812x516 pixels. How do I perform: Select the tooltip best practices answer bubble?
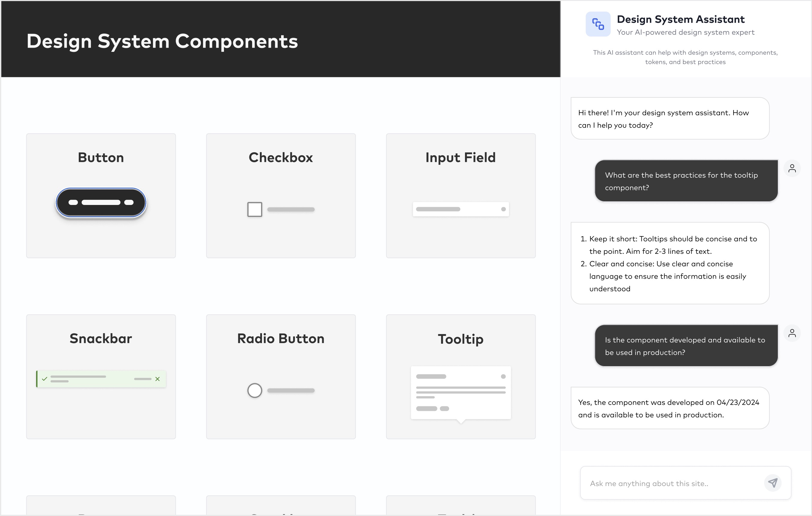[x=670, y=263]
